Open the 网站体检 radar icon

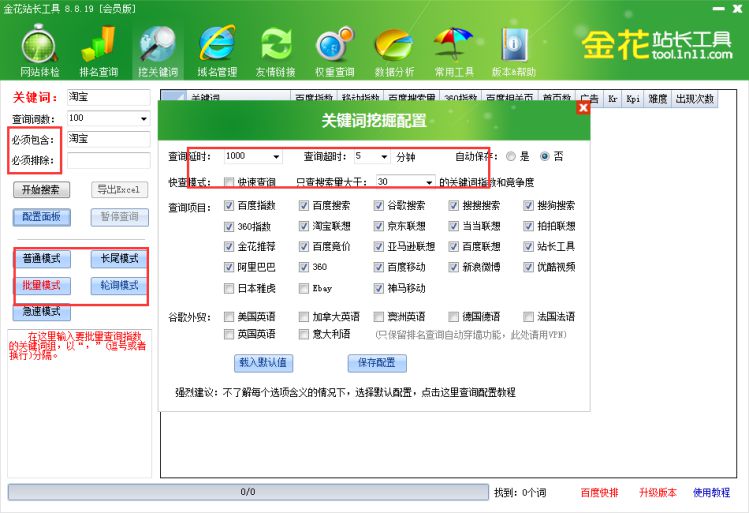point(39,52)
